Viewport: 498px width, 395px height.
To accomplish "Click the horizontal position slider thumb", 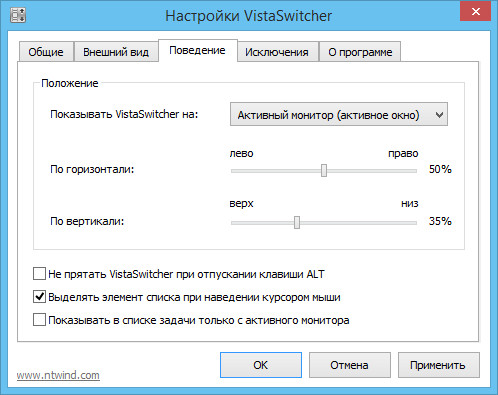I will tap(324, 170).
